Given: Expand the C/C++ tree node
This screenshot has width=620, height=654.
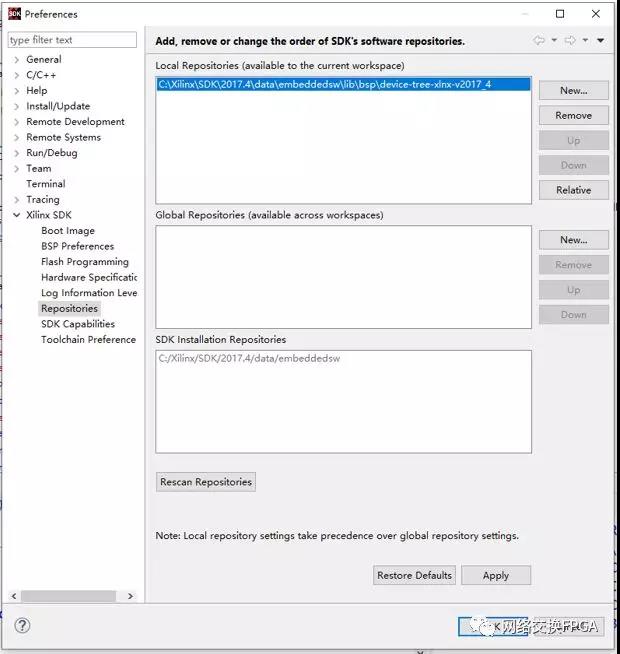Looking at the screenshot, I should (17, 75).
